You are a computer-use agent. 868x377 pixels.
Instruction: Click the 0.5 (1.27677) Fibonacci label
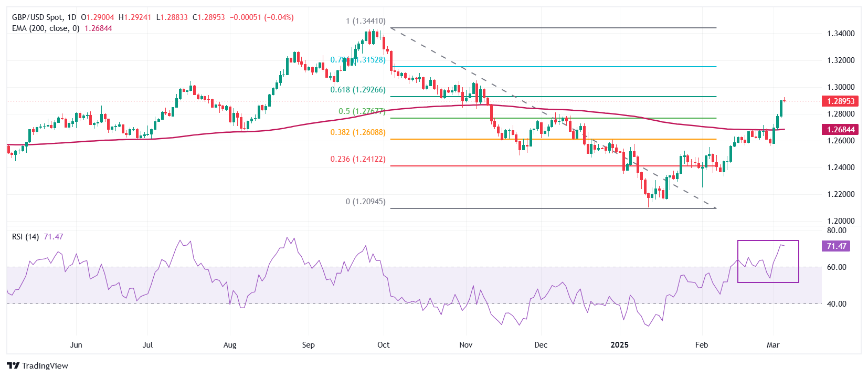click(x=362, y=111)
